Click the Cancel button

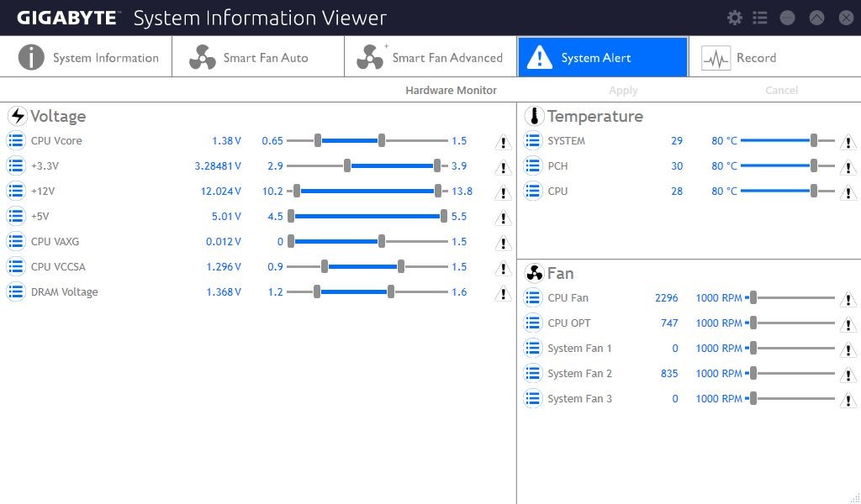[x=781, y=91]
